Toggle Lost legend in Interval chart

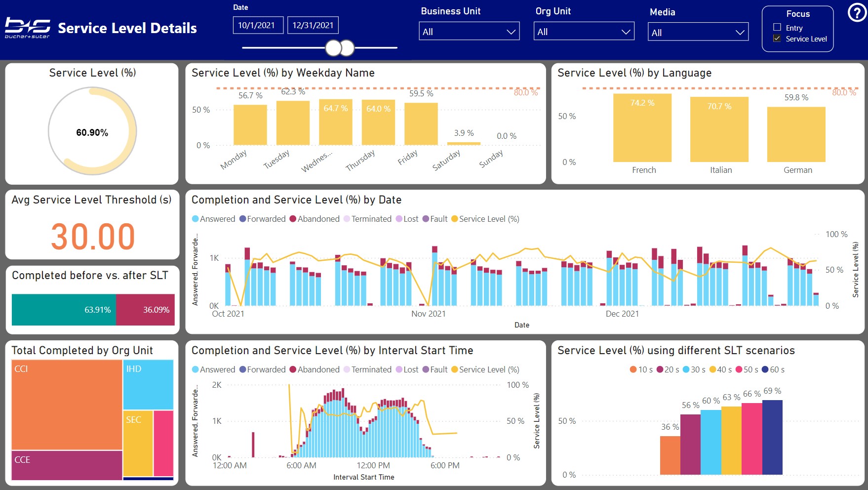point(407,369)
